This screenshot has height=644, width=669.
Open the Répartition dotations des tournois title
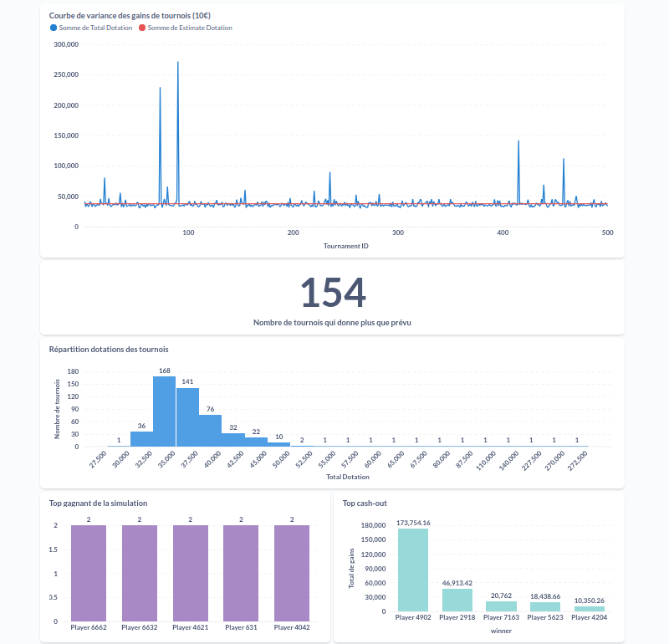pos(109,349)
